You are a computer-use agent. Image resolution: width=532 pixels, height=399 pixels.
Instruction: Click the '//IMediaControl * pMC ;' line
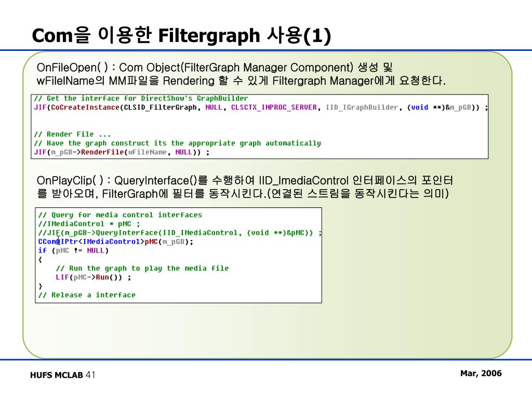(89, 224)
